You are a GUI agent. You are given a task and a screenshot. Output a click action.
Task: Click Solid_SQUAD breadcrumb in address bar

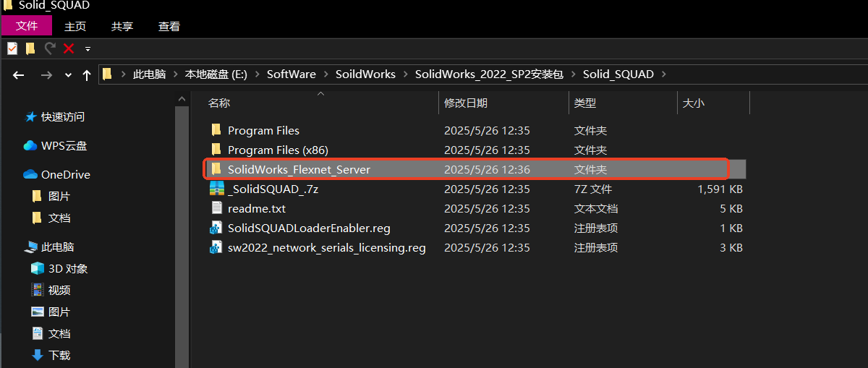[x=618, y=74]
